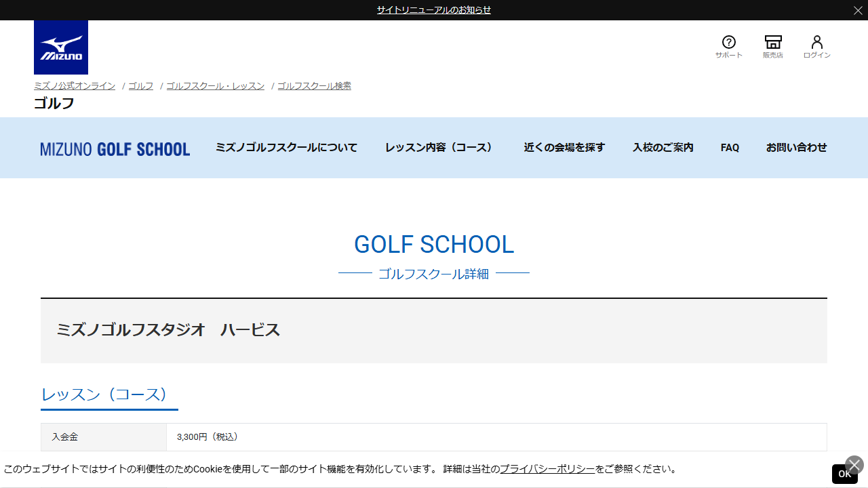The image size is (868, 488).
Task: Open 入校のご案内 menu item
Action: pyautogui.click(x=663, y=148)
